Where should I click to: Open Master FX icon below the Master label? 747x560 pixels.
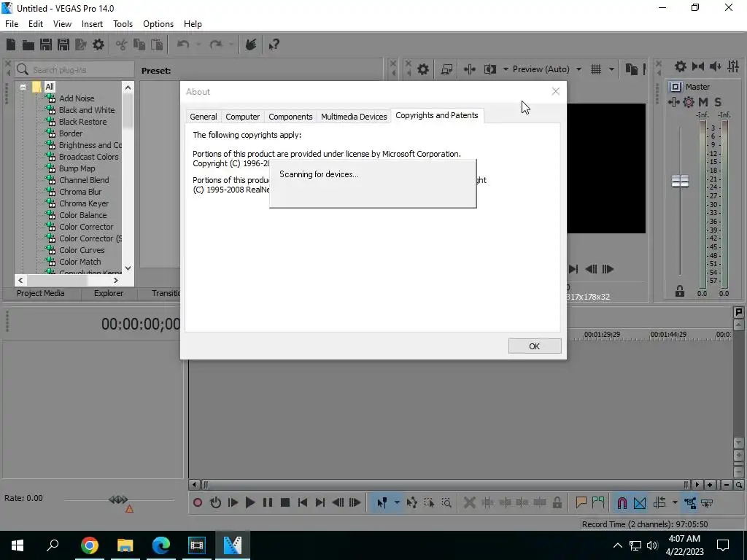(673, 102)
